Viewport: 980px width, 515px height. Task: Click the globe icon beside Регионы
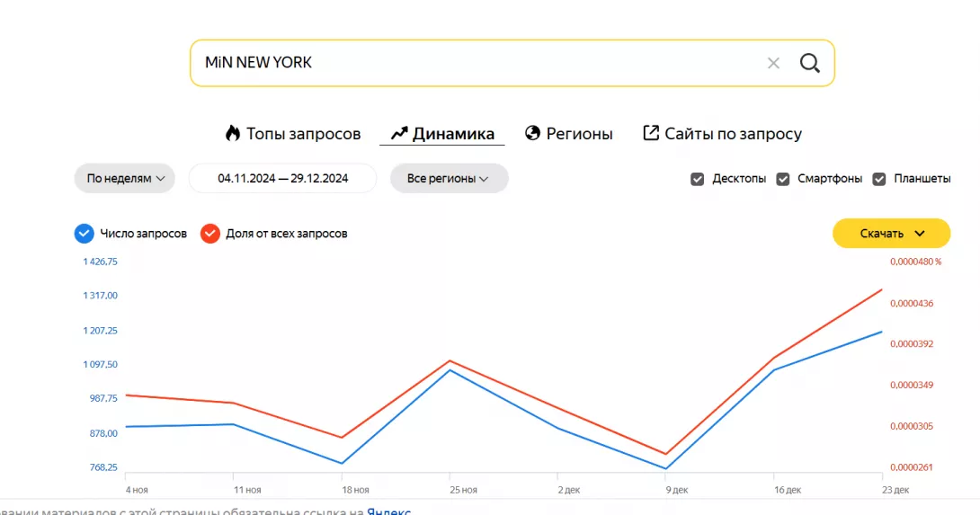[532, 133]
